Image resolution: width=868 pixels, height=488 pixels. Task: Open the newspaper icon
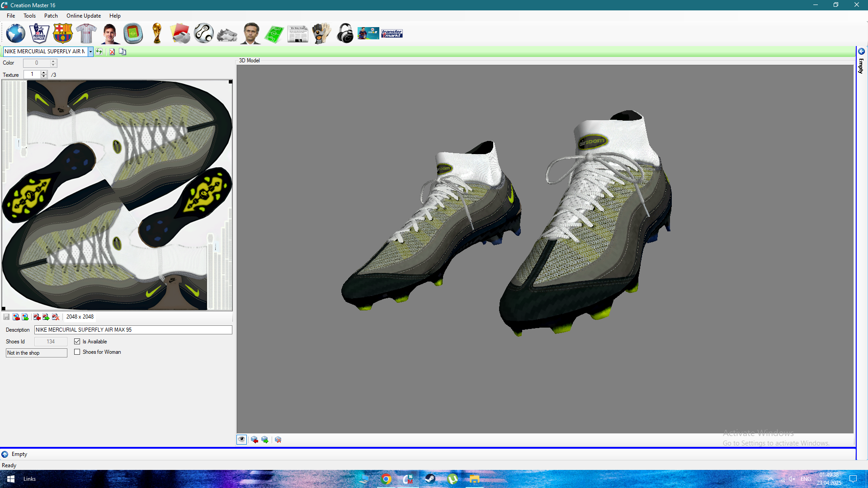coord(298,33)
